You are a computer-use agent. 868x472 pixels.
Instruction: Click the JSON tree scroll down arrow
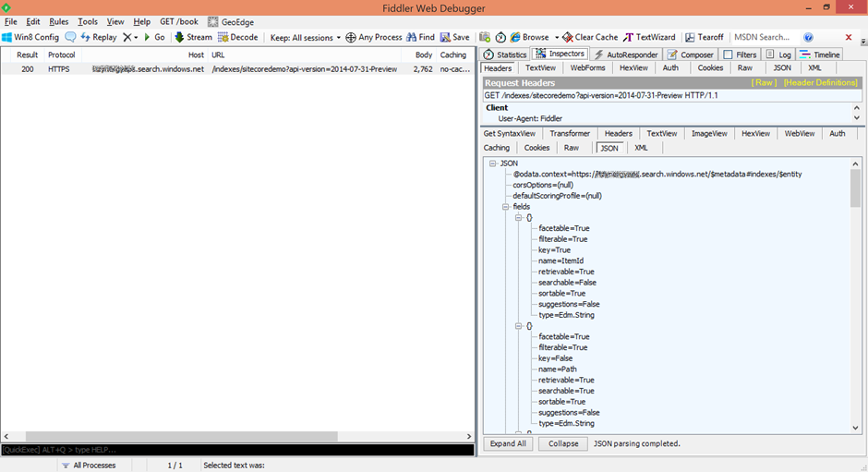click(855, 428)
